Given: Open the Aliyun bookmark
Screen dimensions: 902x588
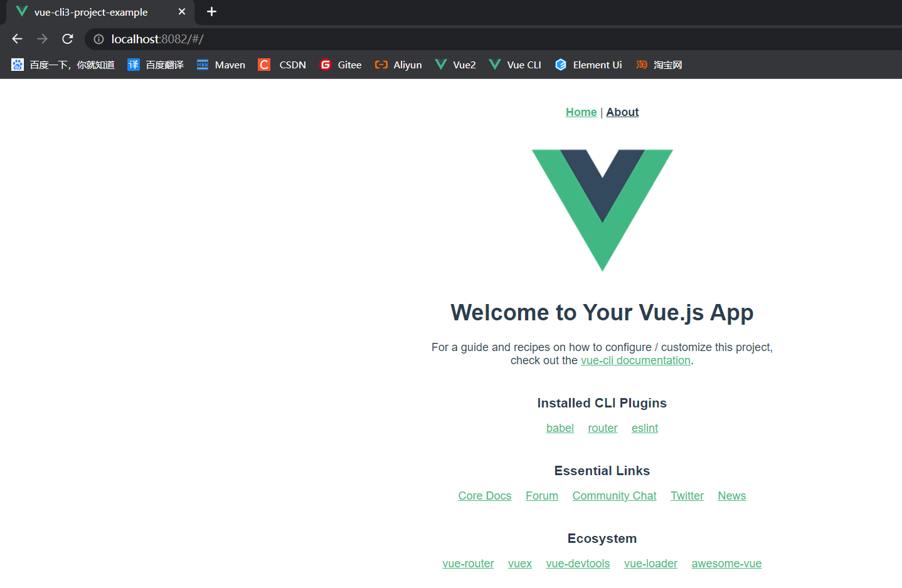Looking at the screenshot, I should click(398, 64).
